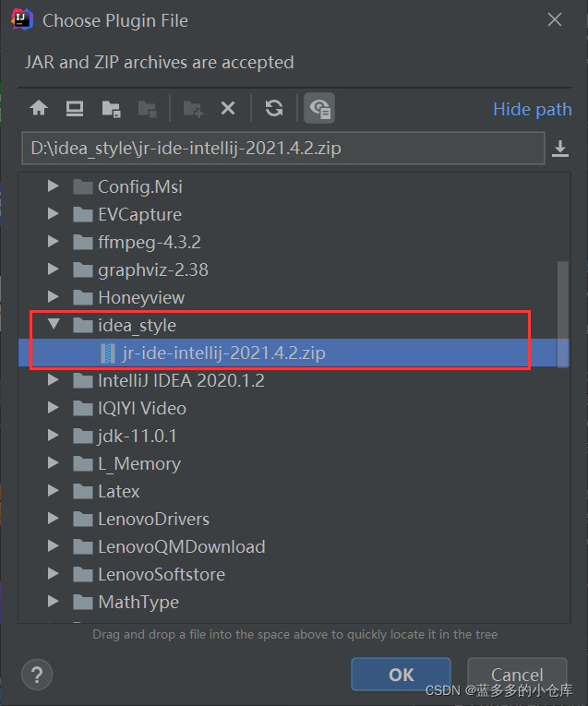Click the file tree vertical scrollbar

click(x=563, y=314)
